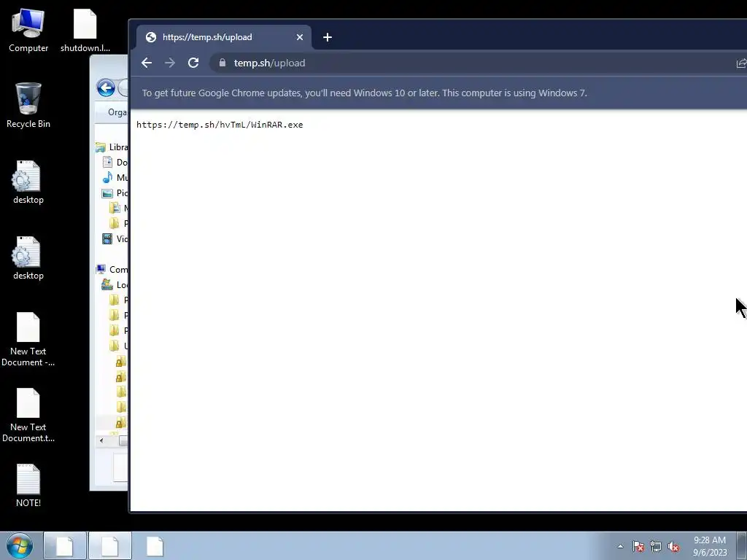
Task: Click Show desktop button at taskbar end
Action: tap(742, 545)
